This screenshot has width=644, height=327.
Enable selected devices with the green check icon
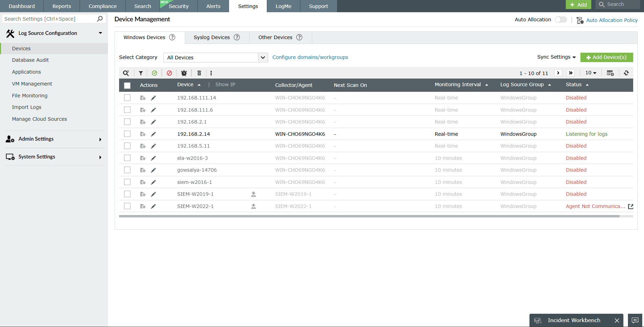[155, 73]
